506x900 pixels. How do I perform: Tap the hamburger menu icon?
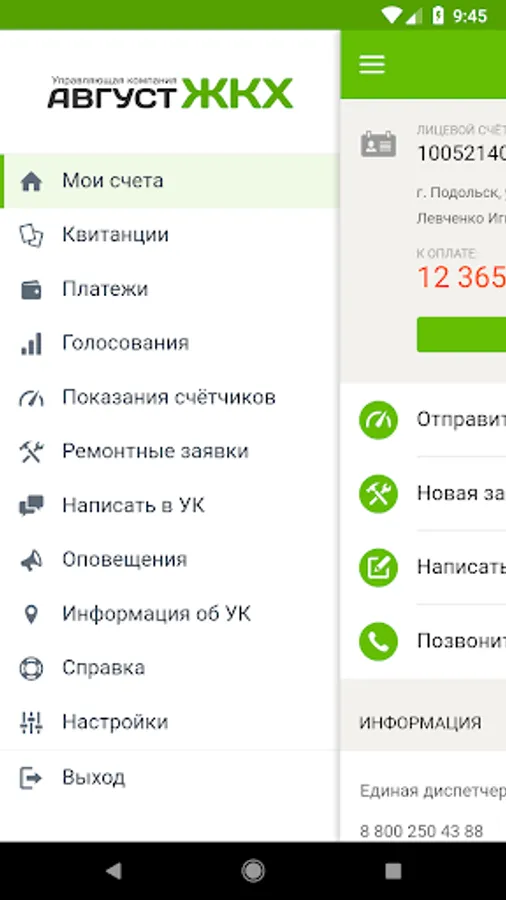(372, 64)
